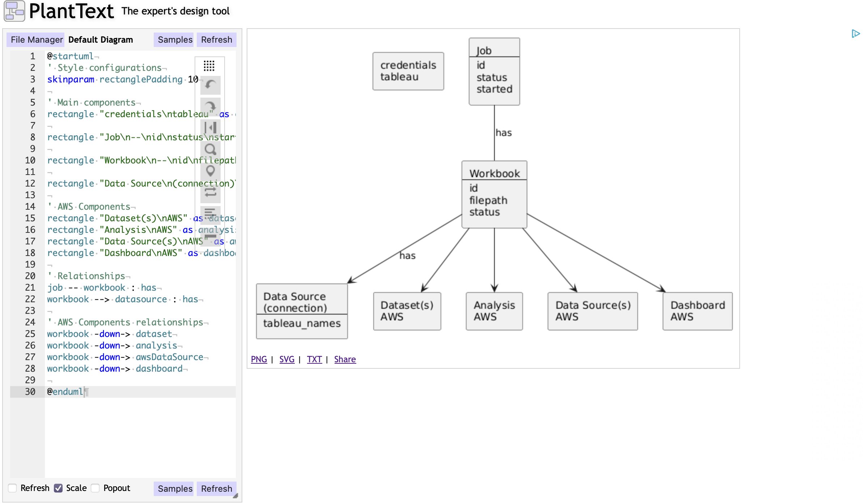Click the PlantText logo icon
The width and height of the screenshot is (863, 504).
(x=14, y=11)
